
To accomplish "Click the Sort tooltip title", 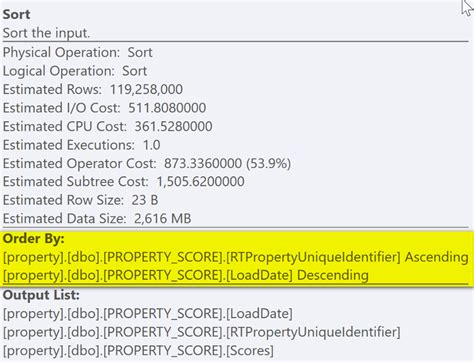I will coord(16,14).
